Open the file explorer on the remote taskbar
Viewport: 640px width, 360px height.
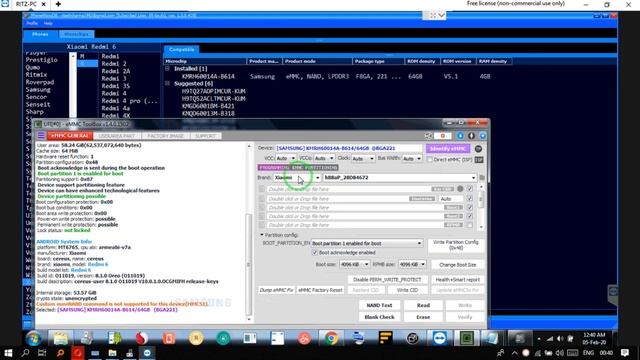pos(60,338)
